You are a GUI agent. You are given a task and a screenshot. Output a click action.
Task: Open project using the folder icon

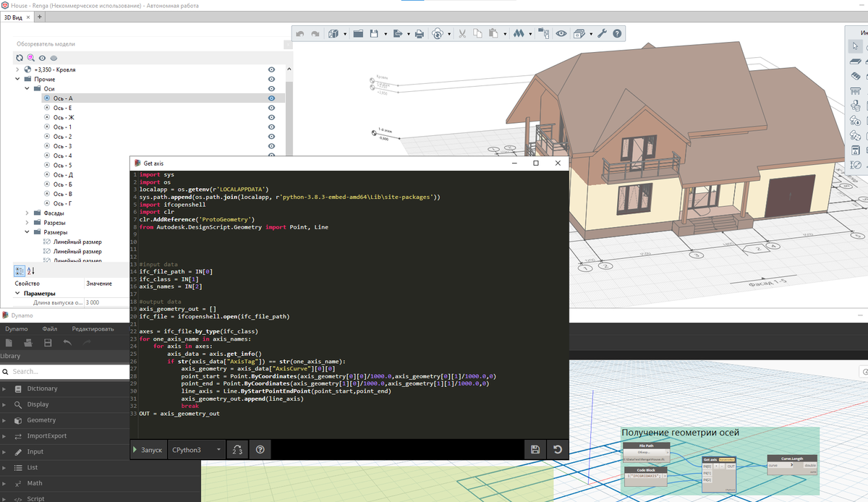coord(358,34)
